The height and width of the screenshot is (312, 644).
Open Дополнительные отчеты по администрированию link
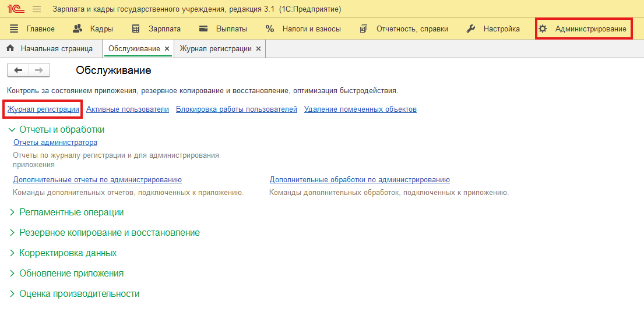tap(98, 179)
